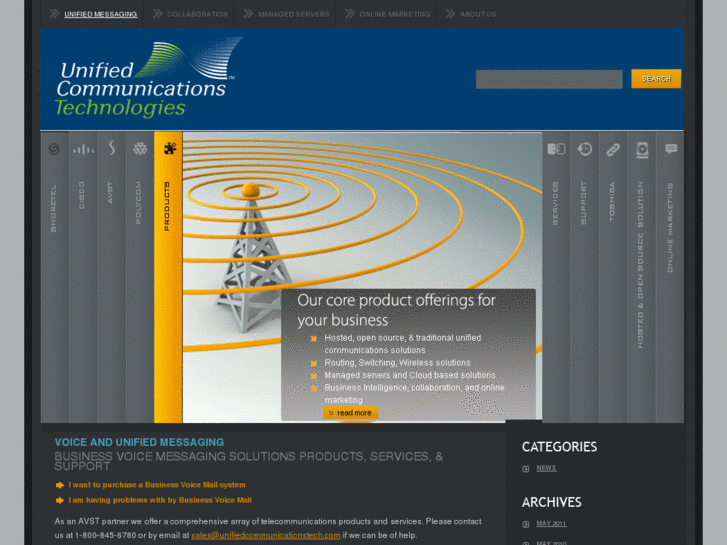Click the radio tower slide image
Image resolution: width=727 pixels, height=545 pixels.
pyautogui.click(x=363, y=277)
